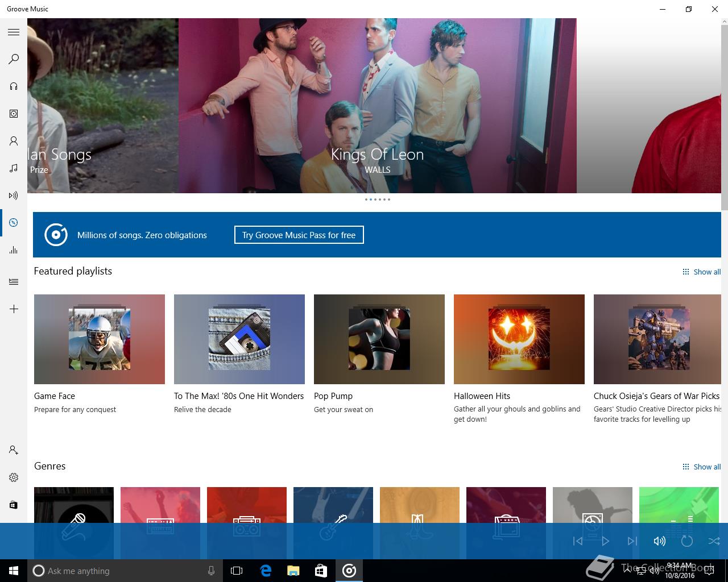The height and width of the screenshot is (582, 728).
Task: Click Groove Music taskbar icon
Action: tap(349, 571)
